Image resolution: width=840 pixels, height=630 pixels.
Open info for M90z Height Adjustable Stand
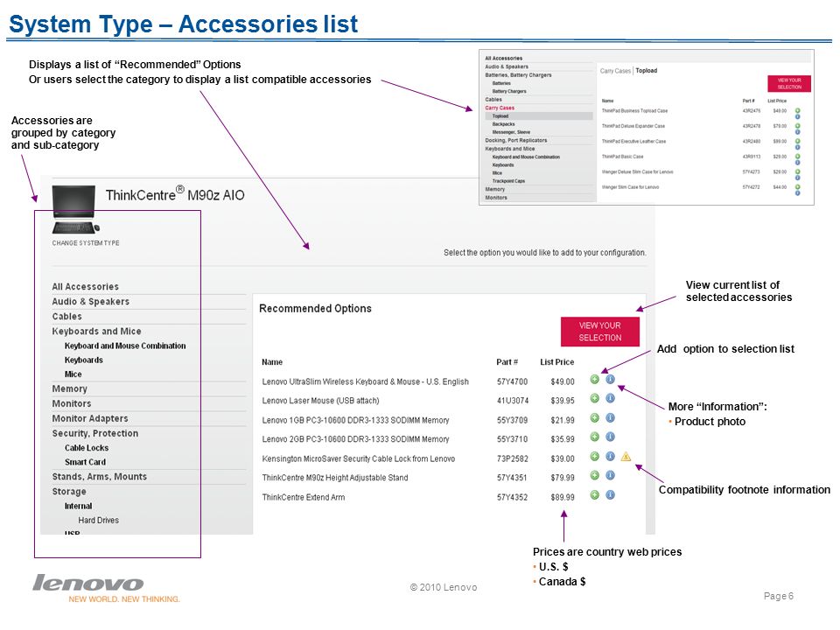coord(610,475)
